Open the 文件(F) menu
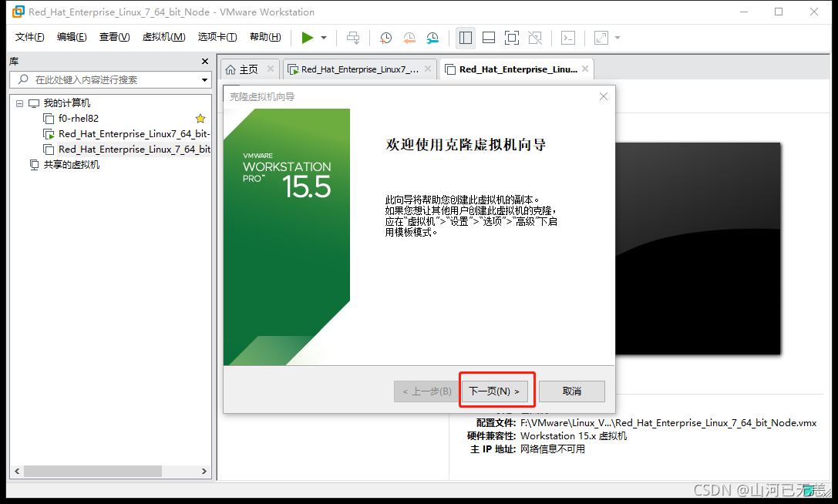The height and width of the screenshot is (504, 838). pyautogui.click(x=29, y=37)
